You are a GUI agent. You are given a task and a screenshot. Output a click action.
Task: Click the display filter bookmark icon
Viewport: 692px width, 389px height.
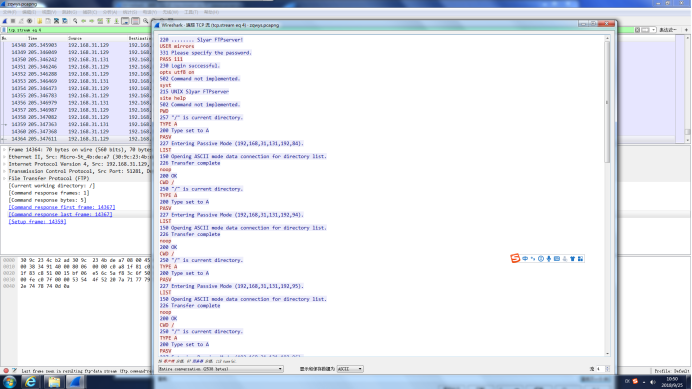pyautogui.click(x=4, y=30)
